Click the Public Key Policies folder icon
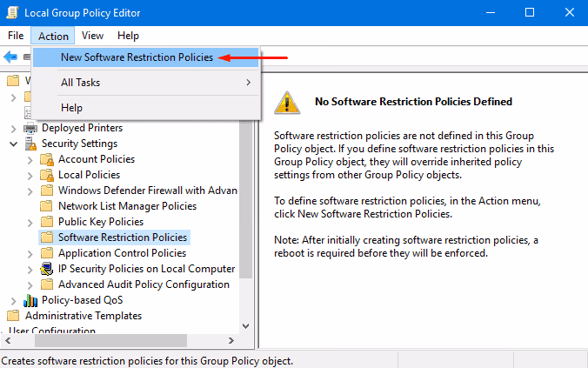The height and width of the screenshot is (368, 588). pos(46,222)
